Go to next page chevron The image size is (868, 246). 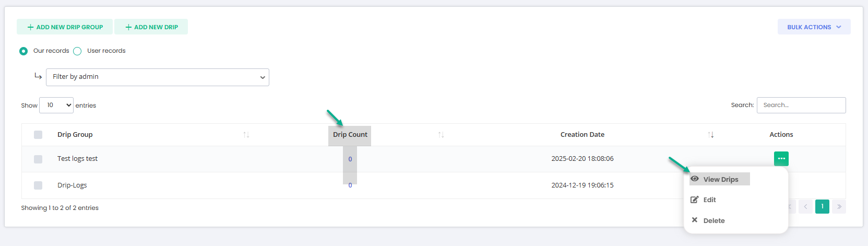[839, 206]
